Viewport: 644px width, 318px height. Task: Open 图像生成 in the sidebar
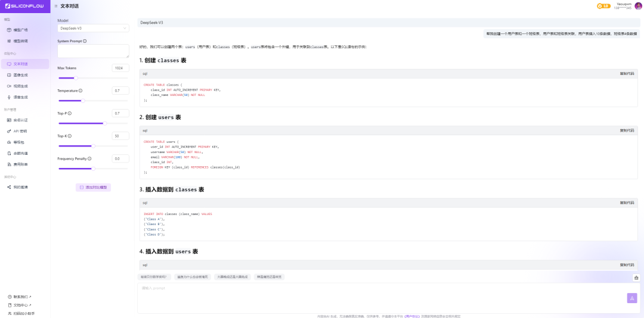[24, 75]
